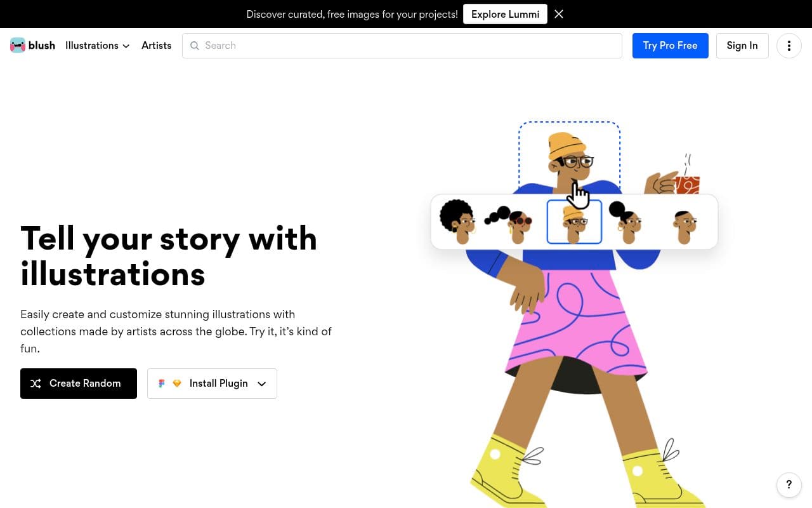The image size is (812, 508).
Task: Click the Try Pro Free button
Action: [x=670, y=46]
